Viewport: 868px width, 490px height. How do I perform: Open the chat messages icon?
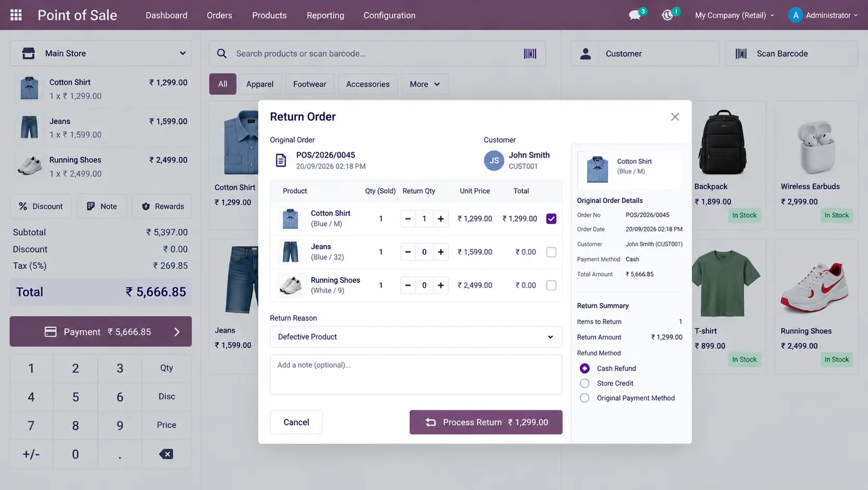635,15
